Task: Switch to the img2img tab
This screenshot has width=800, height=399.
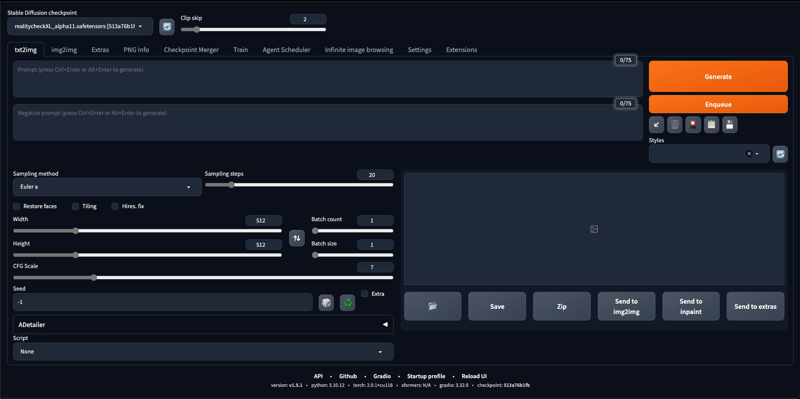Action: coord(64,50)
